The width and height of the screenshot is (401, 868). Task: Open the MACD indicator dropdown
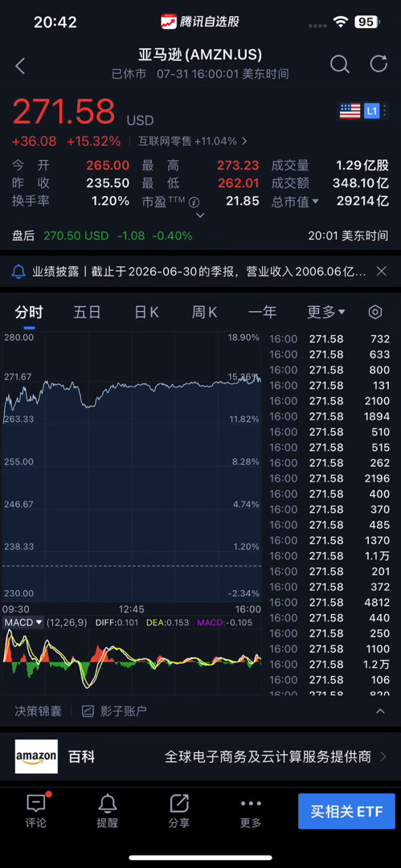(23, 622)
